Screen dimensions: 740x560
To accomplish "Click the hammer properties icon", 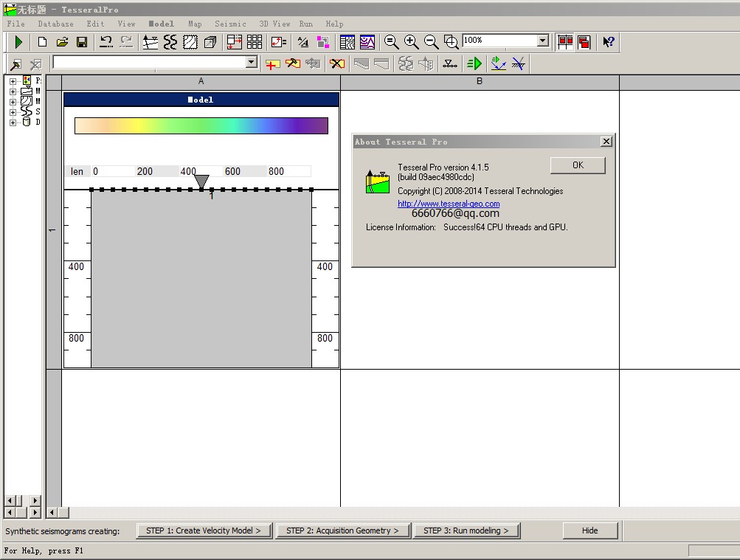I will tap(15, 64).
